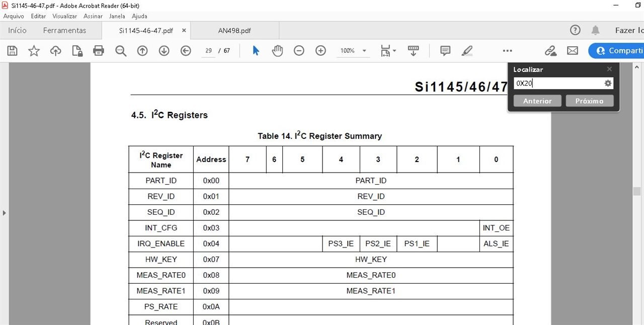Print the document with the printer icon
Screen dimensions: 644x325
[99, 51]
